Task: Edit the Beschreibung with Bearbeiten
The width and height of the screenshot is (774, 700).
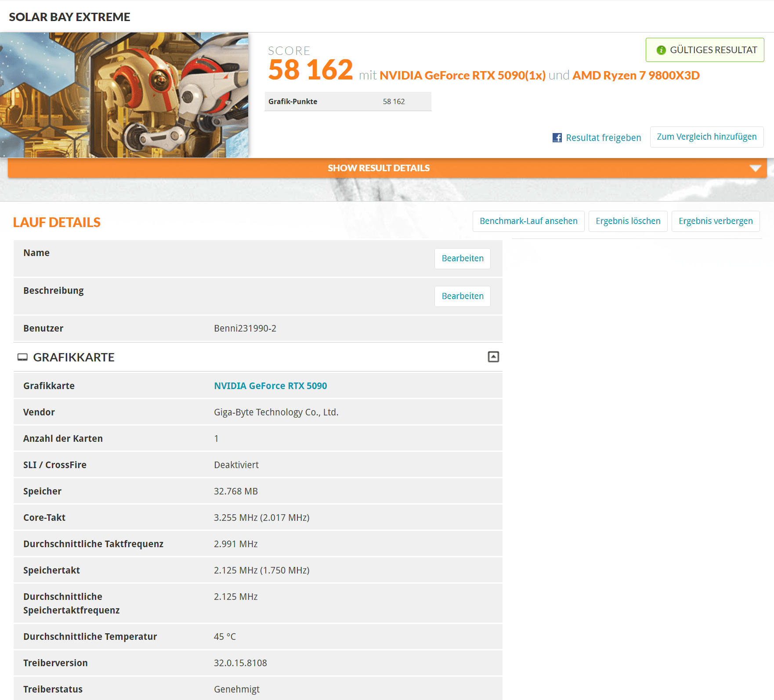Action: (x=463, y=296)
